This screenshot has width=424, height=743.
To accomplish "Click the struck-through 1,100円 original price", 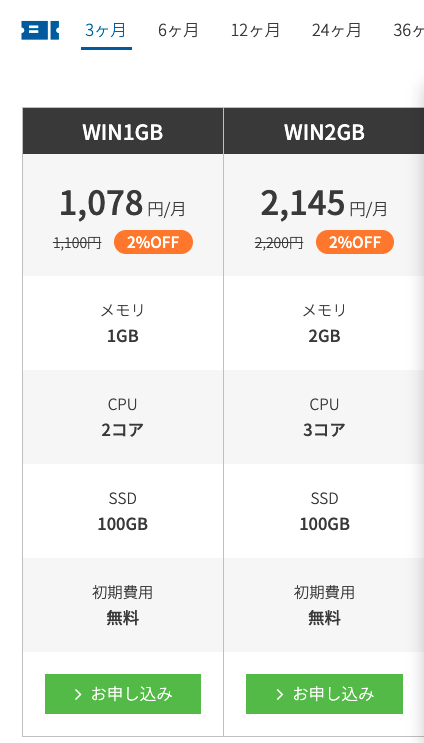I will 77,243.
